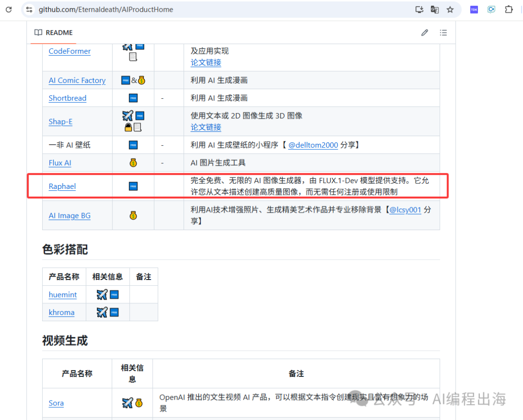This screenshot has width=523, height=420.
Task: Select the README tab
Action: click(x=53, y=33)
